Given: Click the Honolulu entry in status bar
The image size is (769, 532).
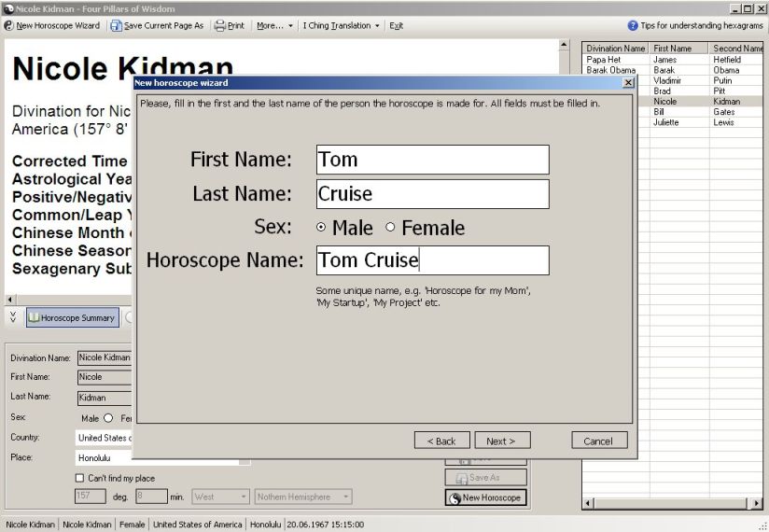Looking at the screenshot, I should tap(265, 525).
